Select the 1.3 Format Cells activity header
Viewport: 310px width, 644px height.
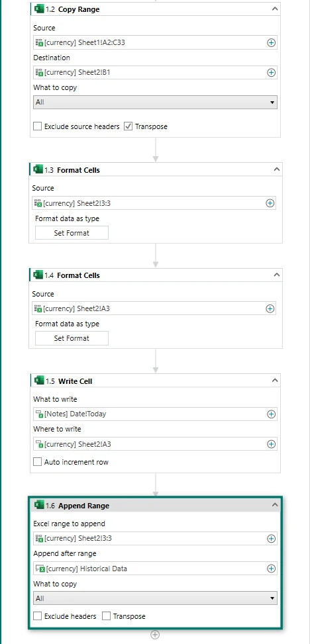[x=156, y=169]
